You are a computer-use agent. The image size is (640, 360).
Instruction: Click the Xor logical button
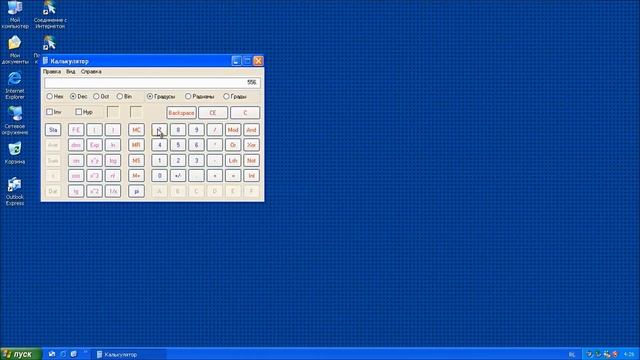[251, 145]
